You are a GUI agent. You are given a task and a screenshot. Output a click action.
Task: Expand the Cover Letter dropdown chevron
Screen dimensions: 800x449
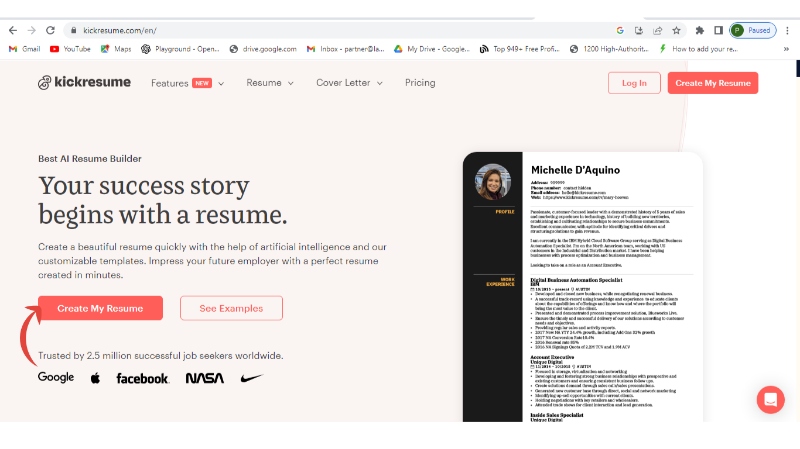[x=380, y=83]
